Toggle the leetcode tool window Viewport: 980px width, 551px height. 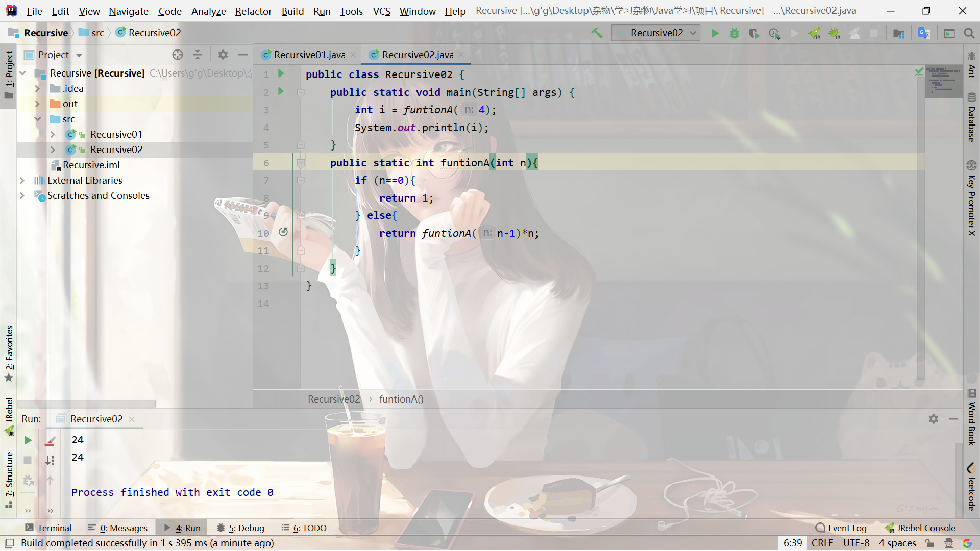(971, 487)
